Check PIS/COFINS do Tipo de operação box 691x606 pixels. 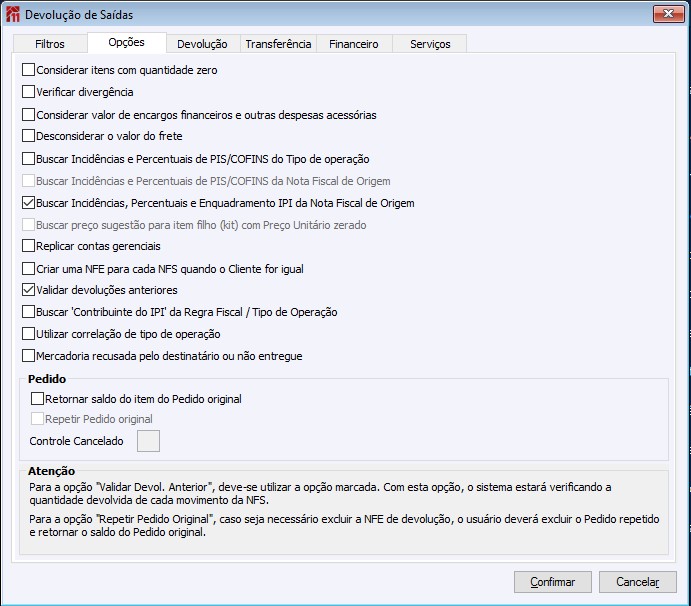[x=29, y=159]
